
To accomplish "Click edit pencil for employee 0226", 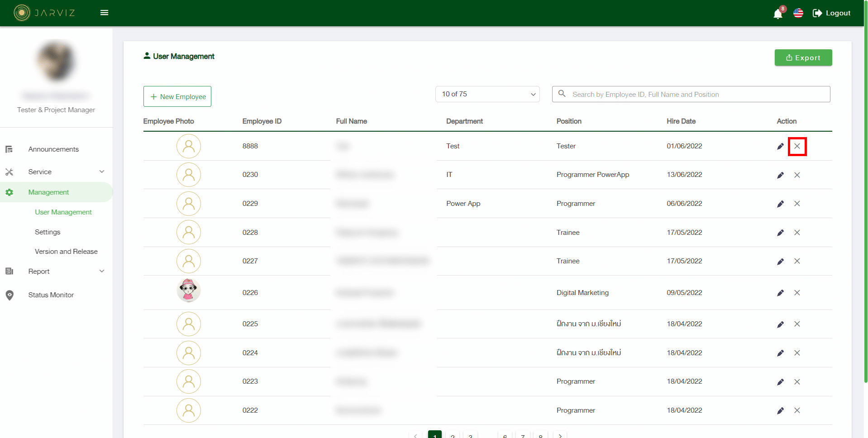I will 780,293.
